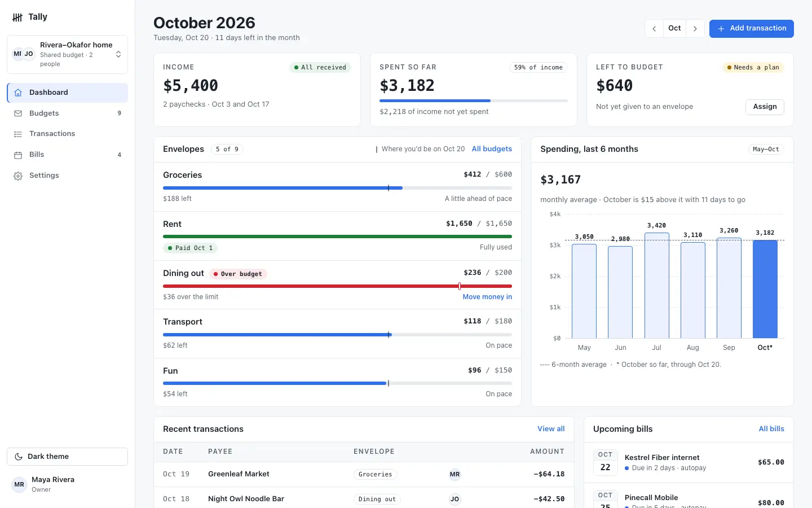Click Maya Rivera's MR avatar in sidebar
This screenshot has height=508, width=812.
point(19,484)
